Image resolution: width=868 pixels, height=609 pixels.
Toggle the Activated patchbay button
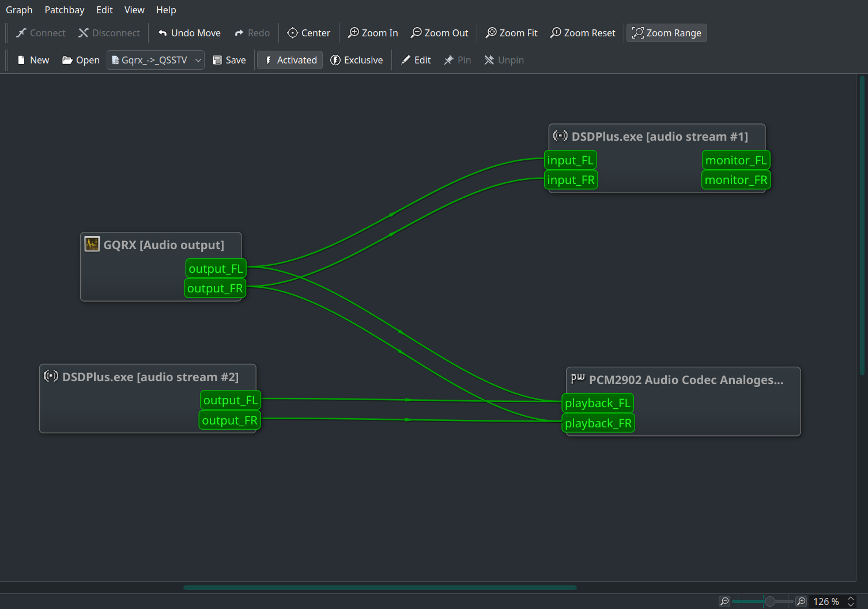(290, 60)
